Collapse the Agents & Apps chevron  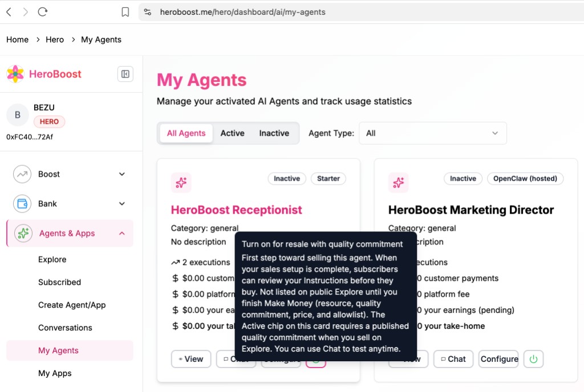[x=122, y=233]
